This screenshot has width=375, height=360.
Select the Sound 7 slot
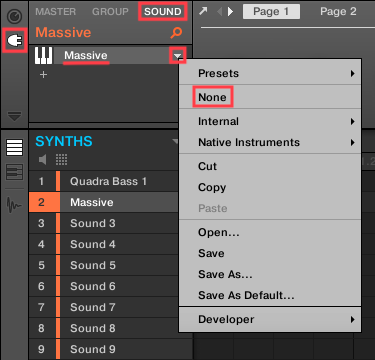pyautogui.click(x=103, y=307)
